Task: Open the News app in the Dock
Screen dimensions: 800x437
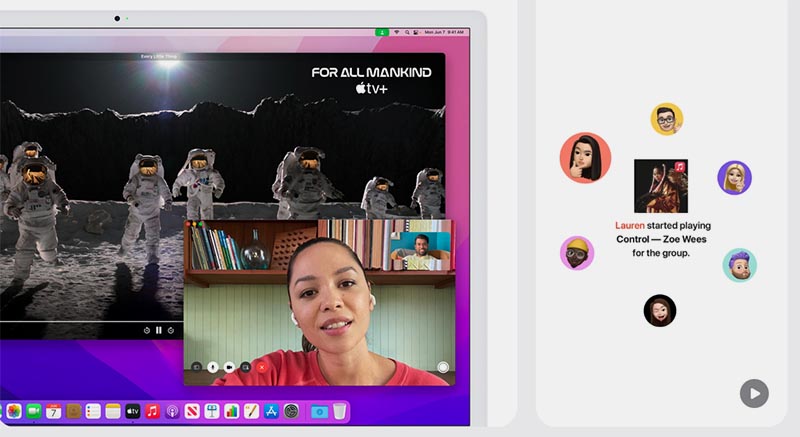Action: point(192,411)
